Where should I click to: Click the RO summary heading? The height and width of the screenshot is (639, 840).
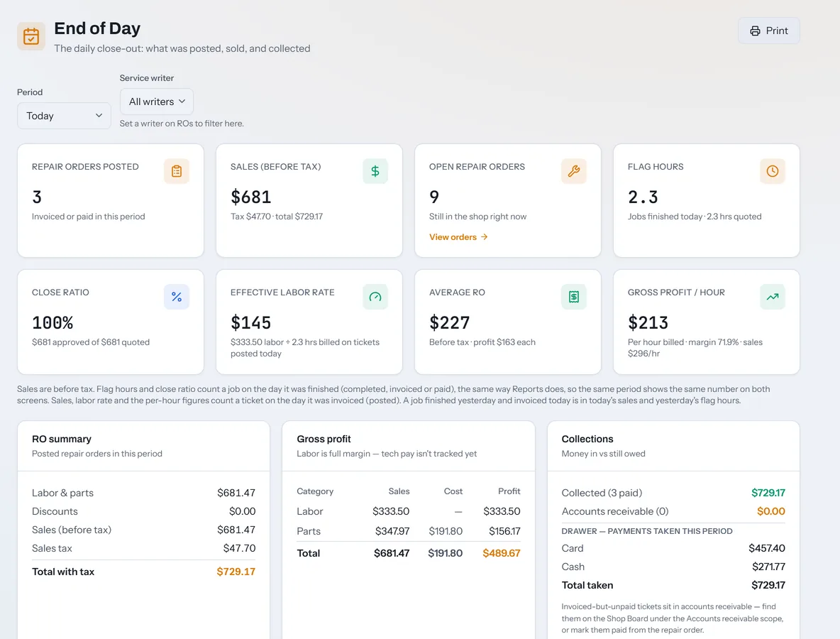[x=62, y=439]
